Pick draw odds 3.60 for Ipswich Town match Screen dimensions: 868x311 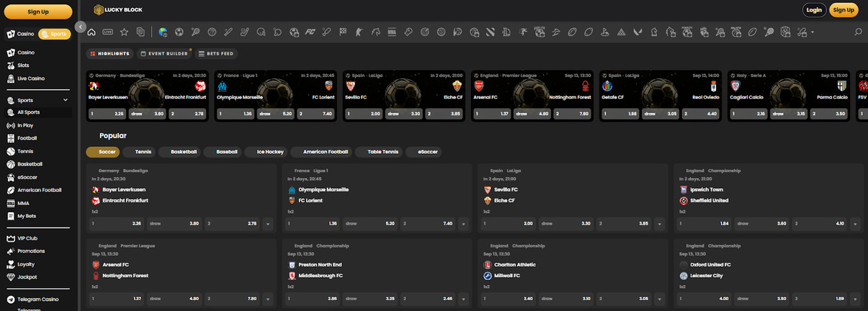pyautogui.click(x=764, y=224)
